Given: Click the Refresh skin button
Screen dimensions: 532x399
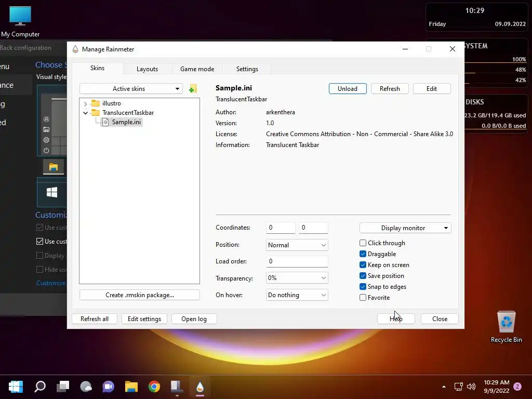Looking at the screenshot, I should pos(390,88).
